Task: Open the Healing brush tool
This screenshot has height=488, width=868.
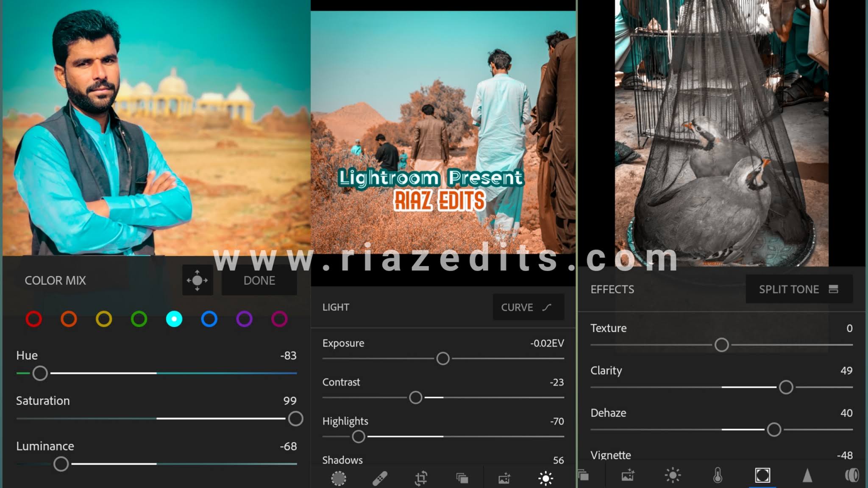Action: [380, 479]
